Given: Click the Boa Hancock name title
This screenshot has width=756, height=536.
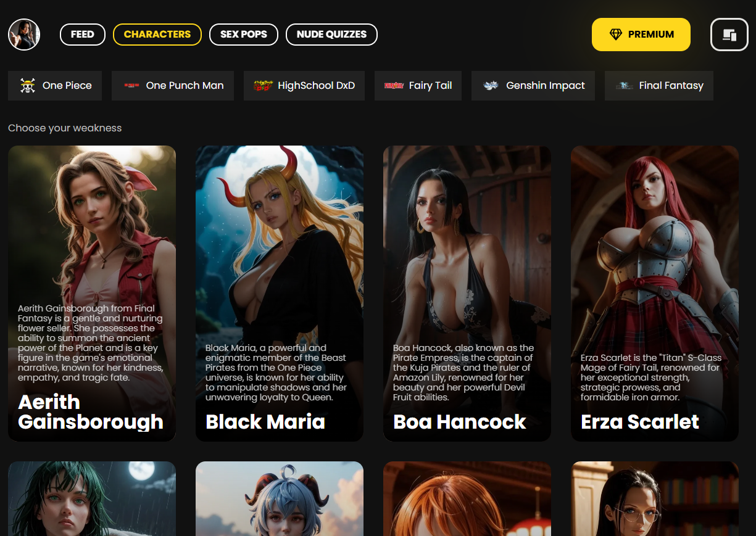Looking at the screenshot, I should pyautogui.click(x=460, y=422).
